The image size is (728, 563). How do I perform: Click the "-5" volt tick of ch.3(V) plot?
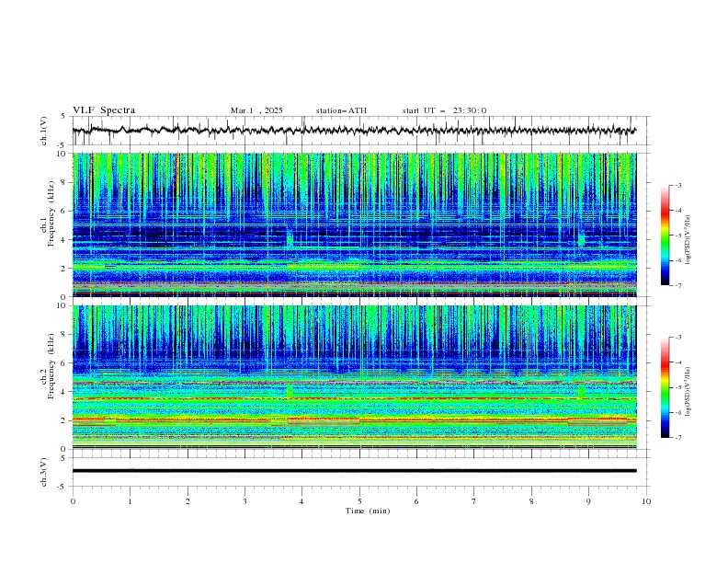pyautogui.click(x=63, y=487)
